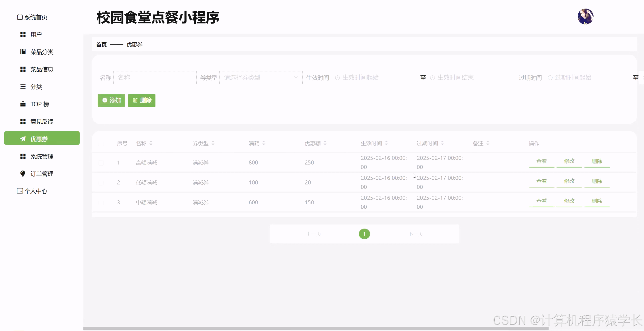Click the trash icon on 删除 button
644x331 pixels.
[135, 100]
